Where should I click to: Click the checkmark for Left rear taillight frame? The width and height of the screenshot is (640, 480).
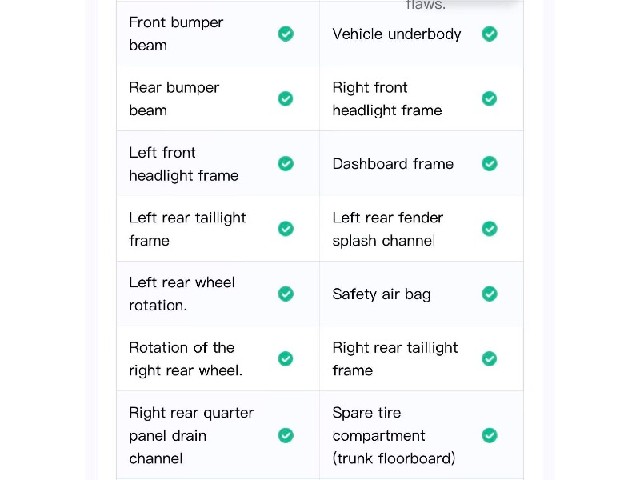286,229
